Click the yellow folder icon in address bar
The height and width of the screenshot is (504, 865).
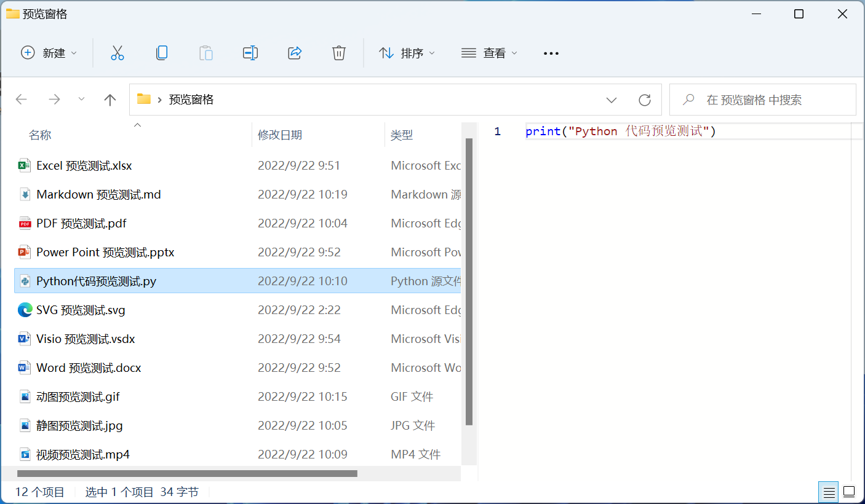[144, 99]
